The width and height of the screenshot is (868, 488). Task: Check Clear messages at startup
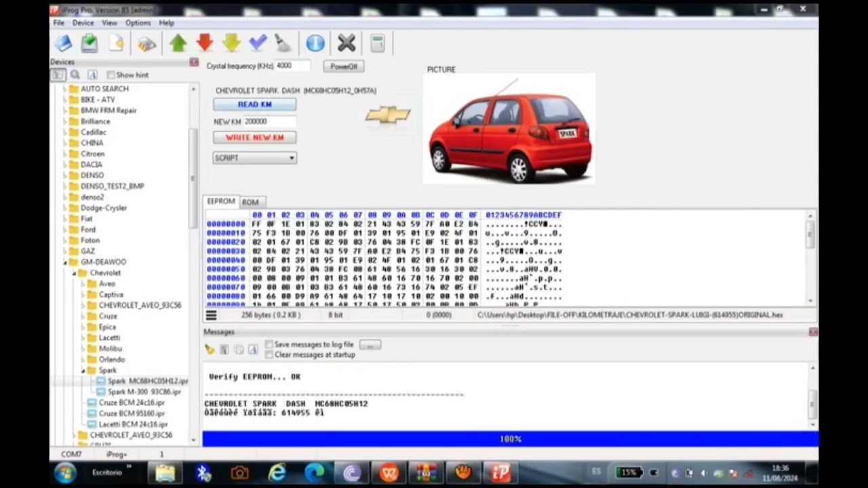point(269,354)
